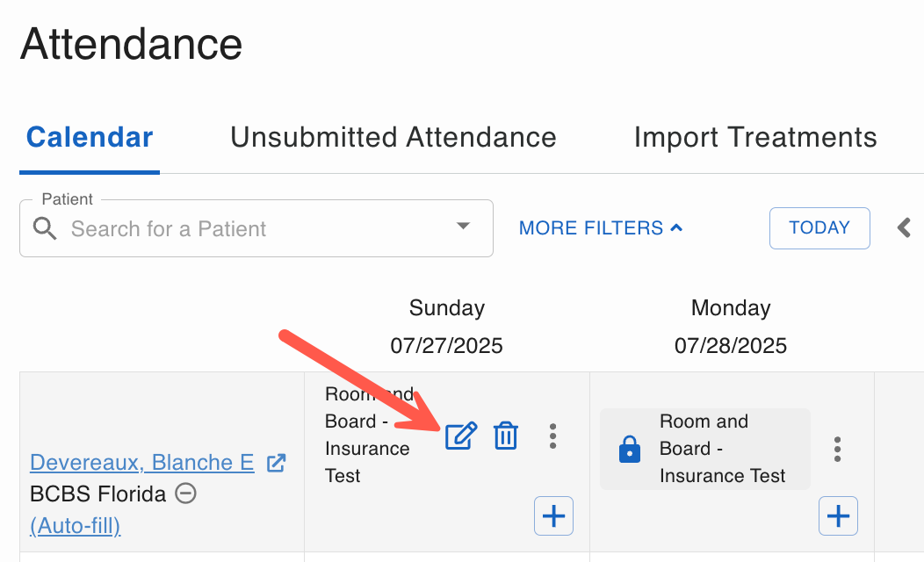Focus the Search for a Patient field

click(256, 228)
